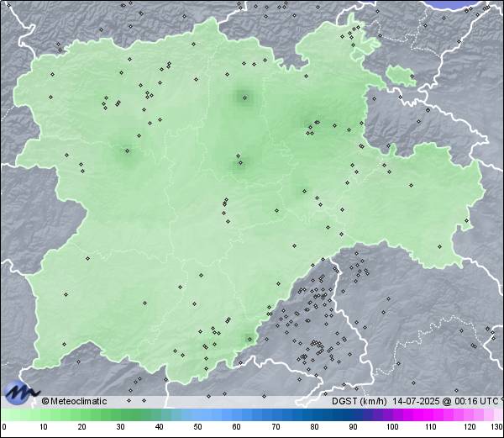
Task: Pick the dark blue color above label 80
Action: [315, 415]
